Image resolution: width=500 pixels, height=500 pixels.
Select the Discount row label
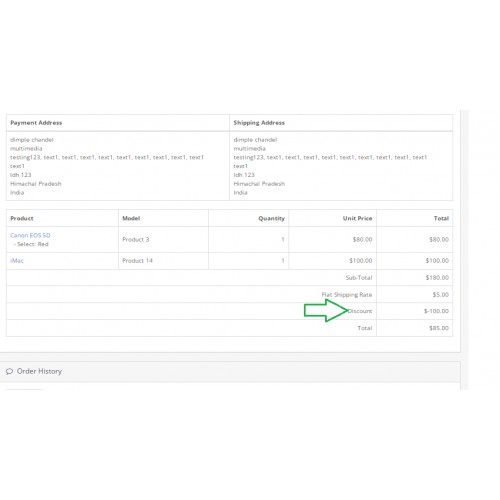(x=360, y=311)
